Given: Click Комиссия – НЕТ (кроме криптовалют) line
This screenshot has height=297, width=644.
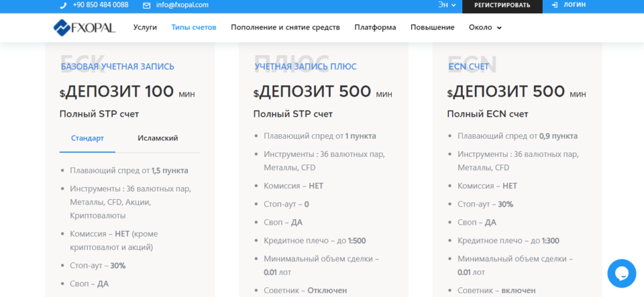Looking at the screenshot, I should [x=114, y=240].
